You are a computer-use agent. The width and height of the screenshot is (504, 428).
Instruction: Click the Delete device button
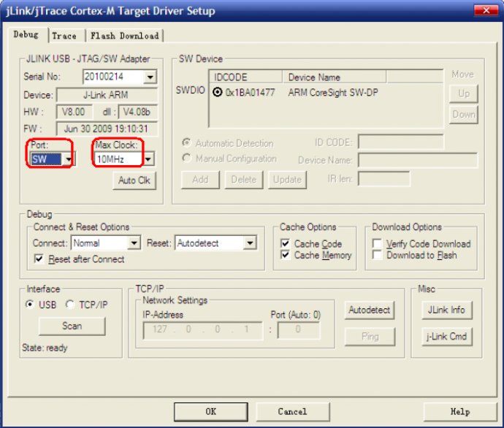[x=244, y=180]
